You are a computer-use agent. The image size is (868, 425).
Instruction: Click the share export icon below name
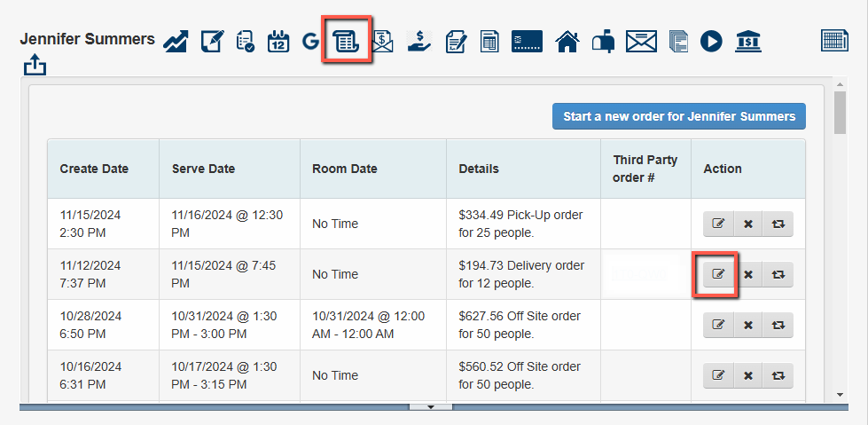coord(35,64)
